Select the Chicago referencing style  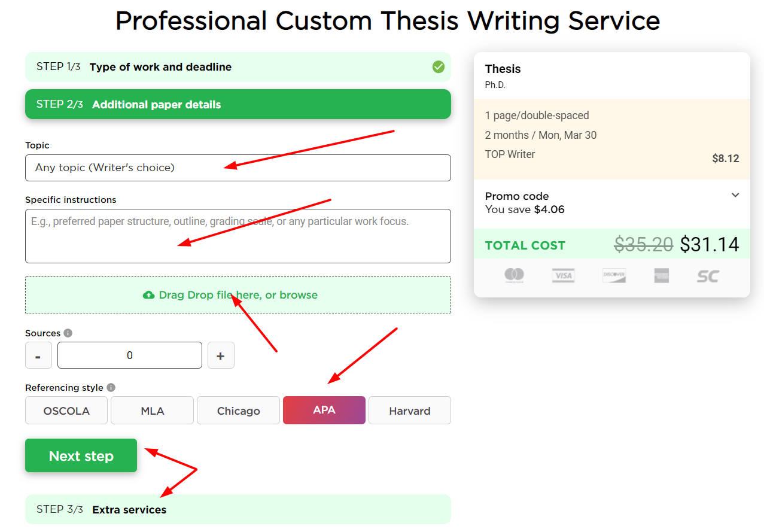(238, 411)
